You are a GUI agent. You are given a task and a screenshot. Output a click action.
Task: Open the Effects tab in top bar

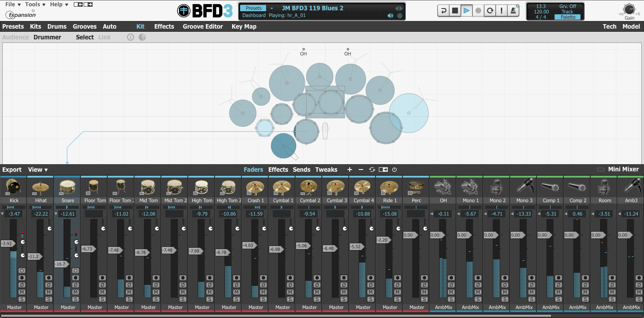pyautogui.click(x=164, y=26)
